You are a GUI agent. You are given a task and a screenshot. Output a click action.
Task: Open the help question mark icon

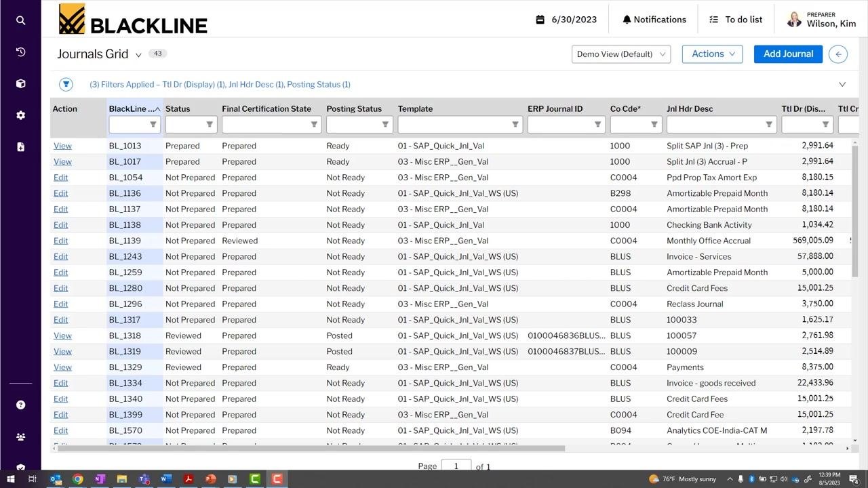click(20, 405)
